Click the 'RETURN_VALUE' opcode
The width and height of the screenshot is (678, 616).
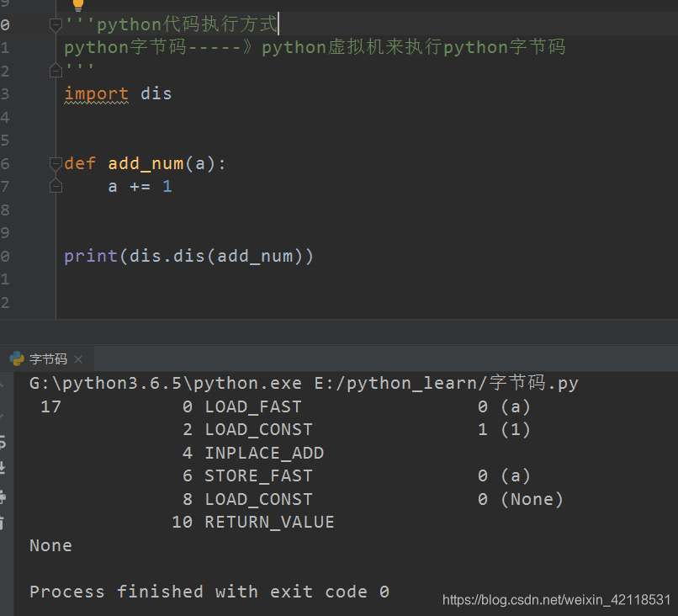[269, 523]
